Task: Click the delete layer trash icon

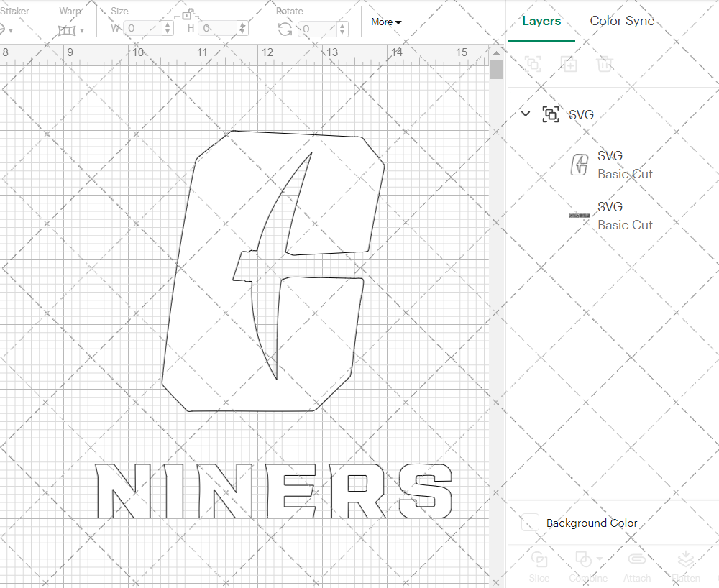Action: click(605, 64)
